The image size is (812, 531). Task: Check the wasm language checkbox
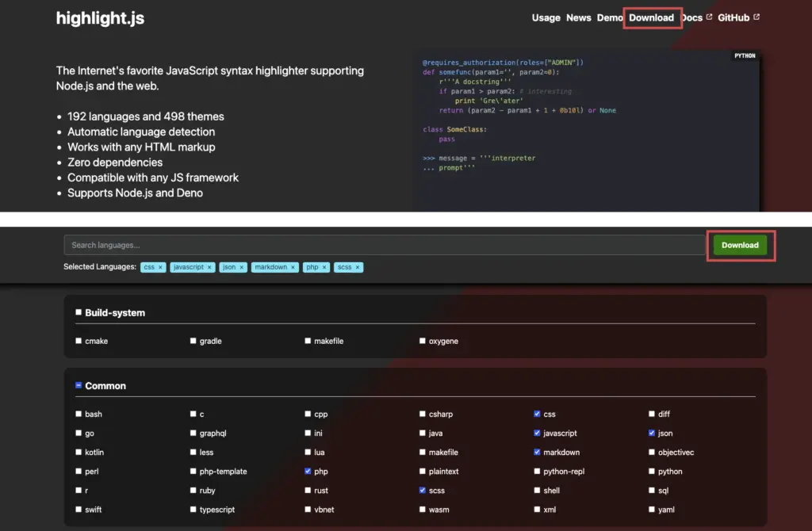(423, 510)
